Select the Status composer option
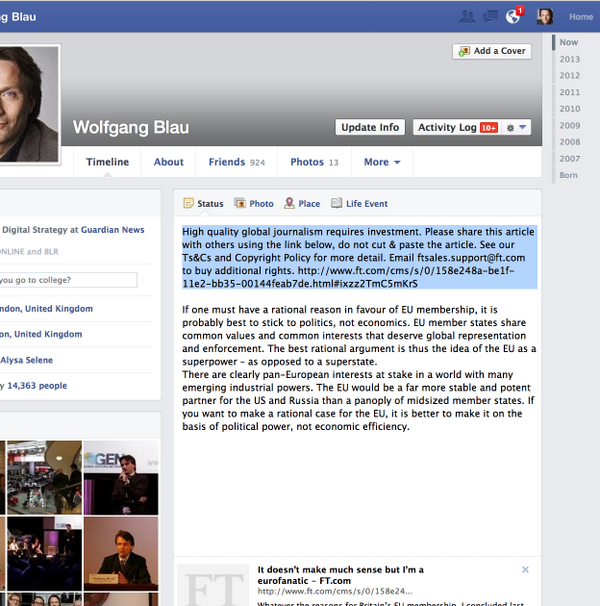600x606 pixels. tap(203, 203)
